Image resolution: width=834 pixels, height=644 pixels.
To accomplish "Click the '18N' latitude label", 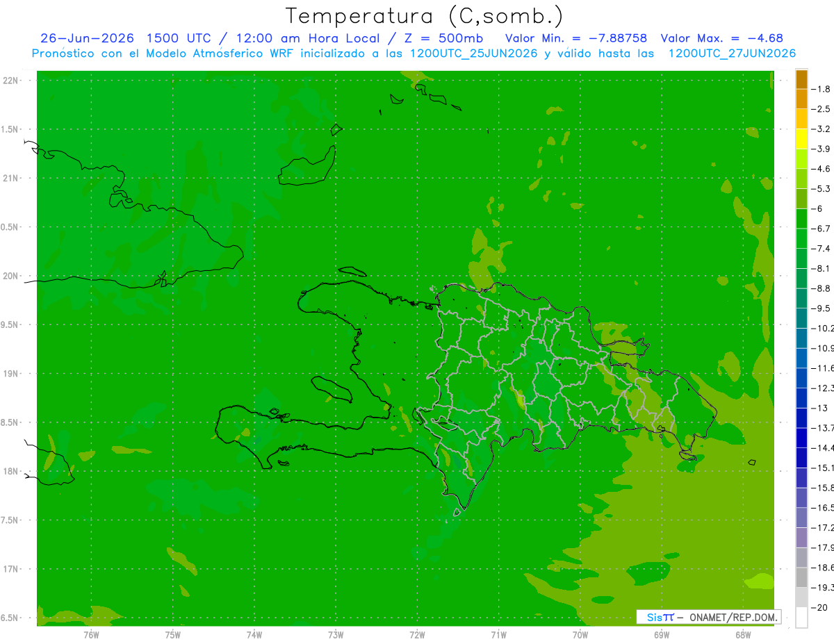I will click(x=11, y=472).
